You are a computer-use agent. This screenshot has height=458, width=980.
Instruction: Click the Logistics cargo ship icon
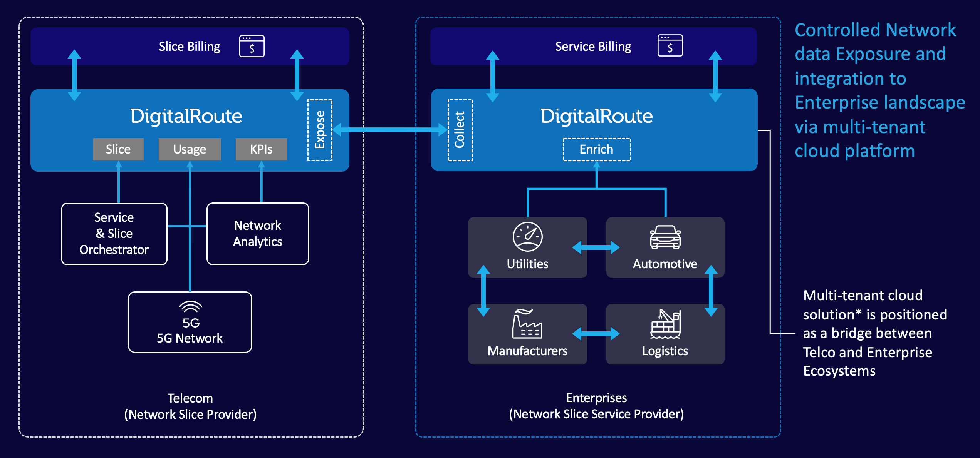point(665,324)
